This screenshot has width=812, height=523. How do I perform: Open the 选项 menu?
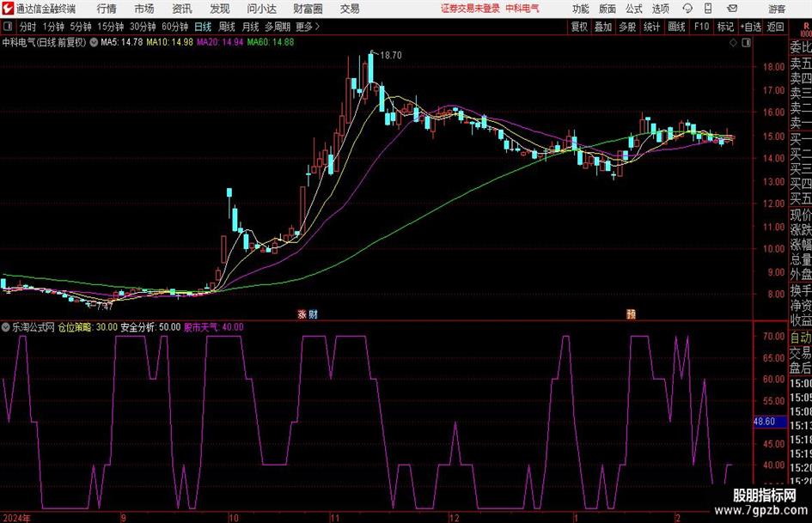(x=660, y=9)
